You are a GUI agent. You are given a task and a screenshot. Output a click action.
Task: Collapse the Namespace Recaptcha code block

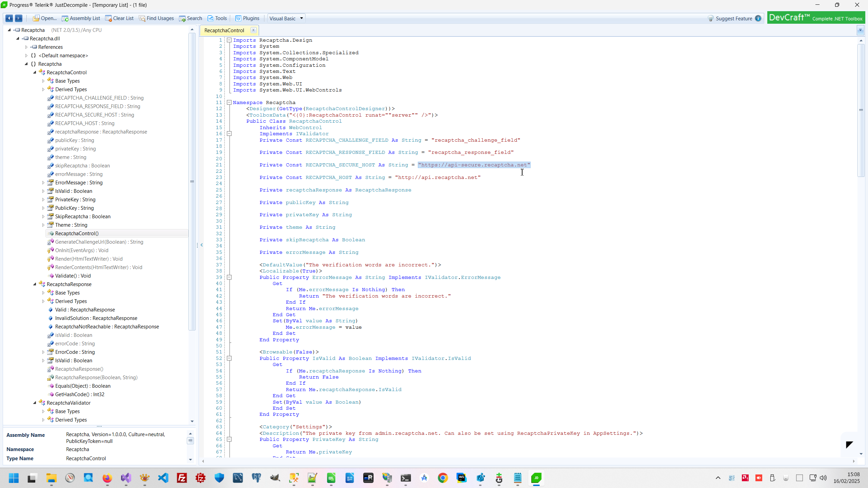tap(229, 102)
